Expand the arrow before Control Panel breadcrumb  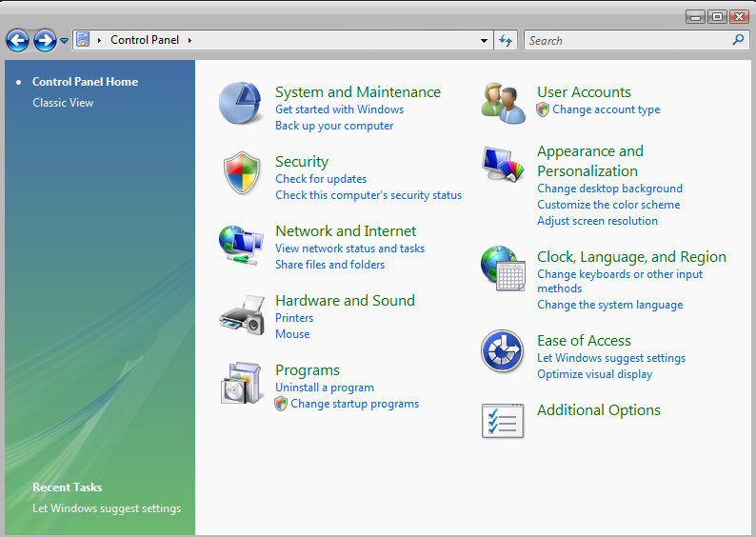(99, 40)
